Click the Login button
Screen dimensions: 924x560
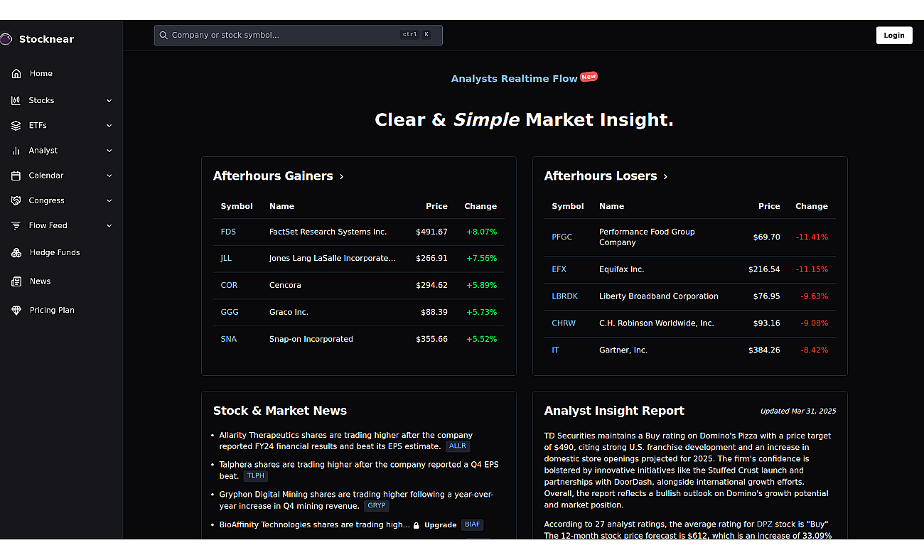(x=894, y=35)
